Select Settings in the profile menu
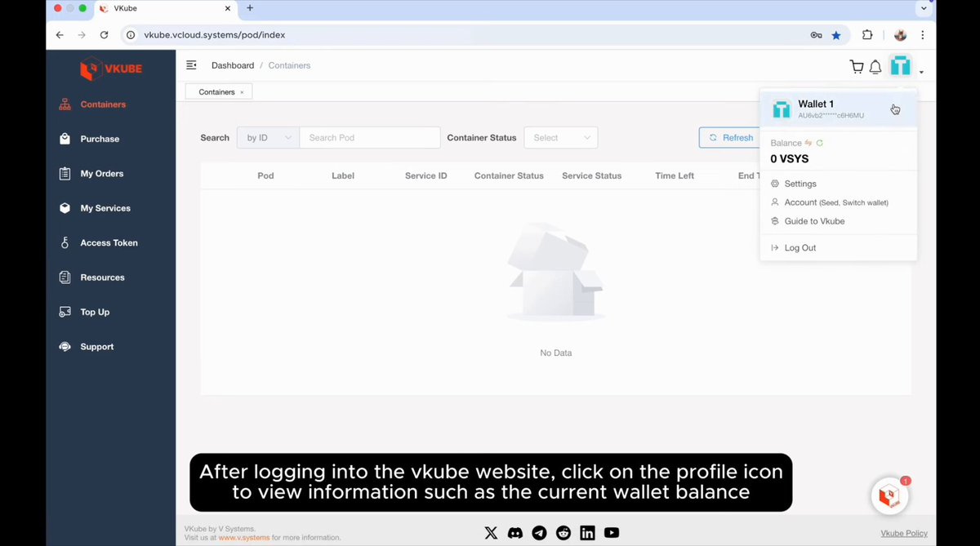This screenshot has height=546, width=980. [x=800, y=184]
